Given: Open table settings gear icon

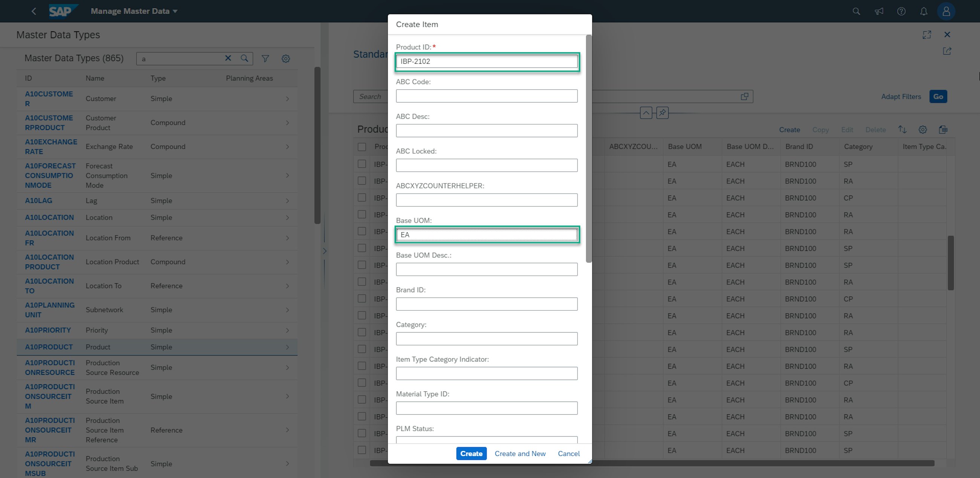Looking at the screenshot, I should coord(923,129).
